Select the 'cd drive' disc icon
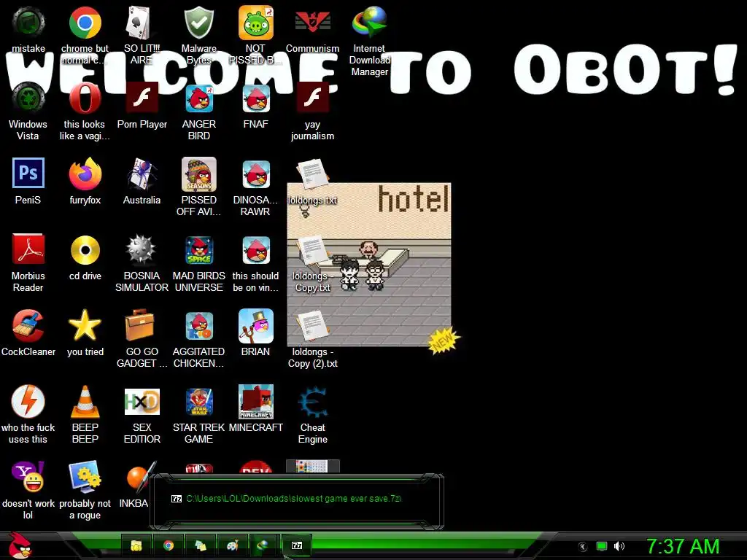Image resolution: width=747 pixels, height=560 pixels. tap(85, 250)
